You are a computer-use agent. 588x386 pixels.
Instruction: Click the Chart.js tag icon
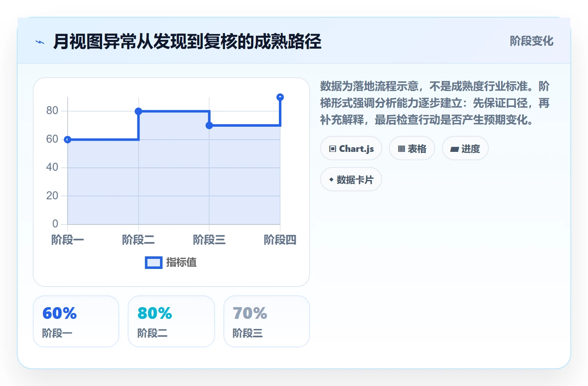tap(333, 149)
